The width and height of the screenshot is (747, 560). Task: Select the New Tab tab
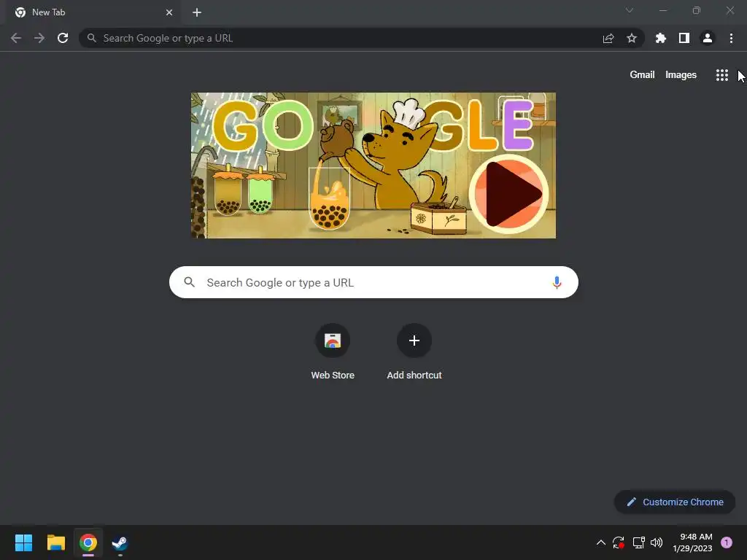93,12
